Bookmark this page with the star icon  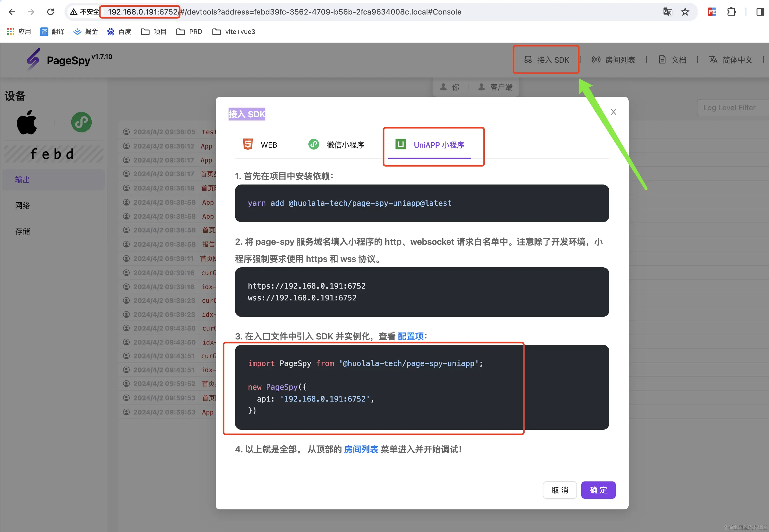point(685,12)
